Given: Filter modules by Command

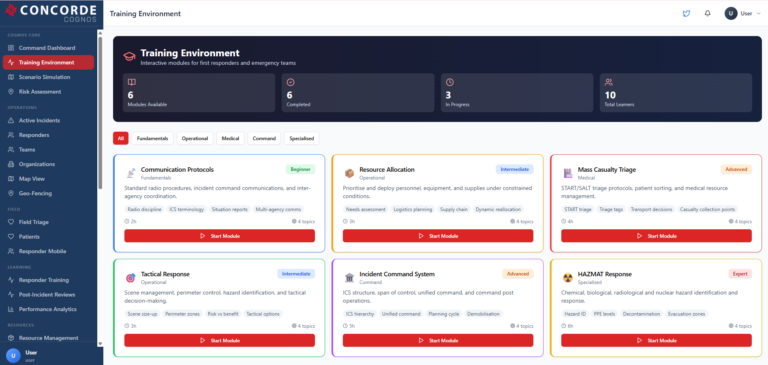Looking at the screenshot, I should point(264,139).
